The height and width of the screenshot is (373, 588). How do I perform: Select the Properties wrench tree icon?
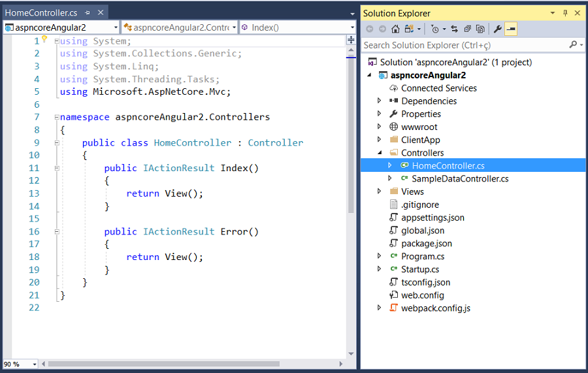[393, 114]
